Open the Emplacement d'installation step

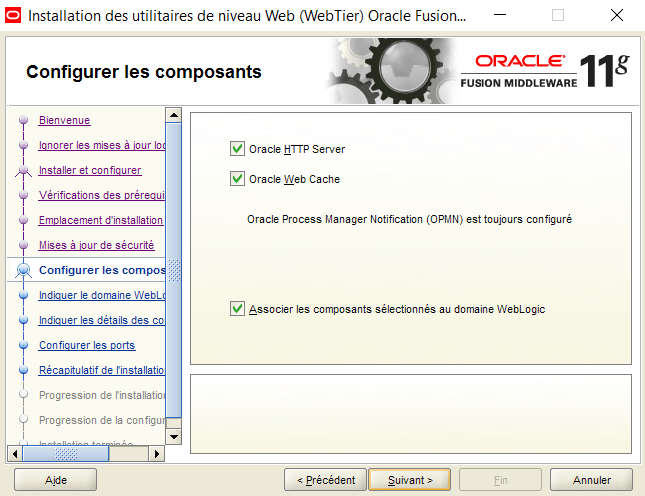point(100,220)
